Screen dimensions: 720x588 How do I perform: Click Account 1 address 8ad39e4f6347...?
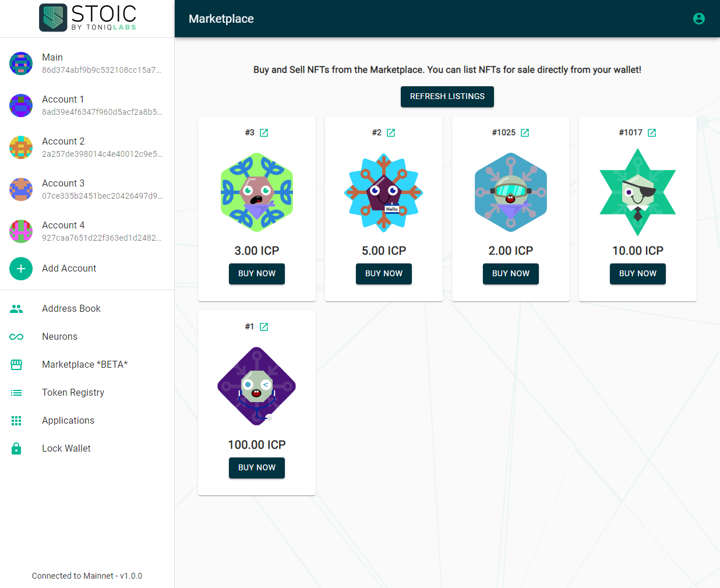coord(102,112)
